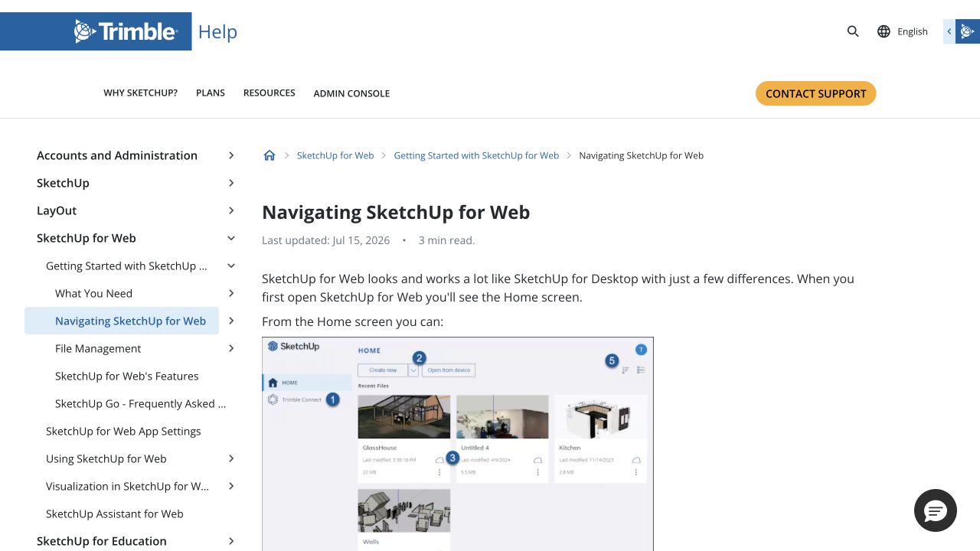Collapse the SketchUp for Web section
The image size is (980, 551).
coord(231,238)
